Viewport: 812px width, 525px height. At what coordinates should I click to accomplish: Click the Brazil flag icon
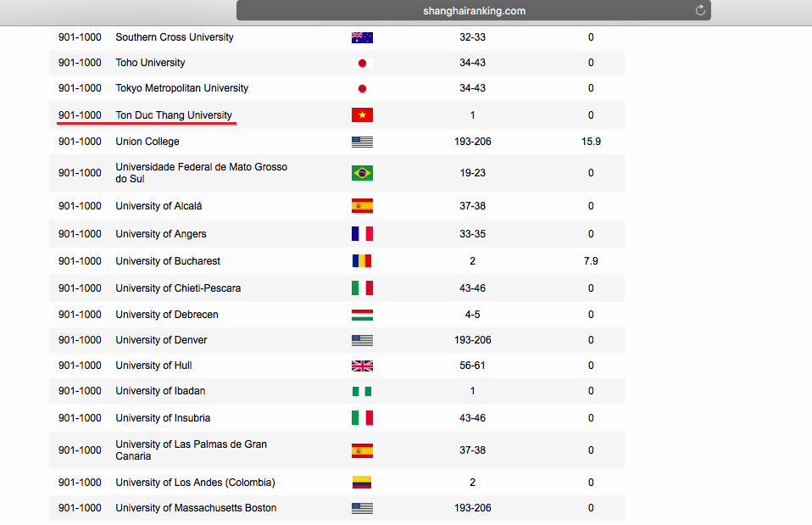[362, 173]
